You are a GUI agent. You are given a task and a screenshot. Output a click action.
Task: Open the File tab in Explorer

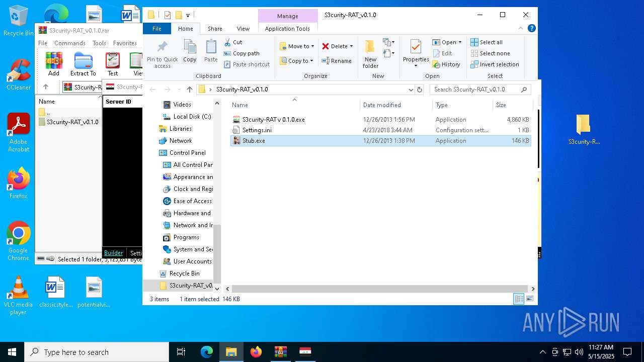point(157,29)
